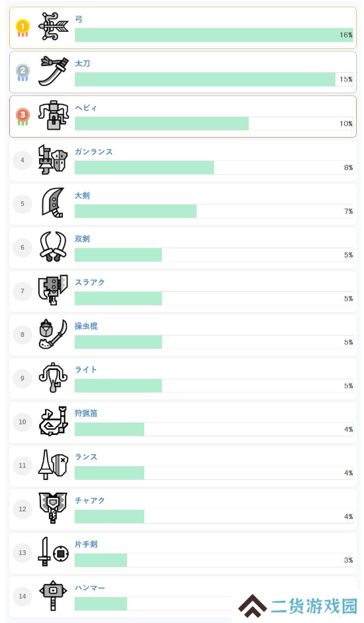This screenshot has width=364, height=623.
Task: Click the switch axe (スラアク) icon
Action: (53, 290)
